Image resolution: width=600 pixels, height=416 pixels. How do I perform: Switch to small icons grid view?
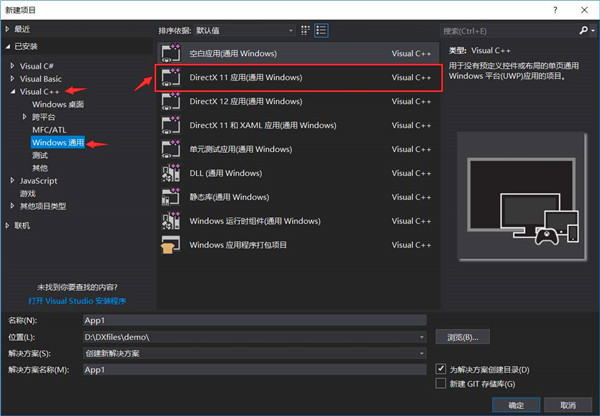[305, 31]
